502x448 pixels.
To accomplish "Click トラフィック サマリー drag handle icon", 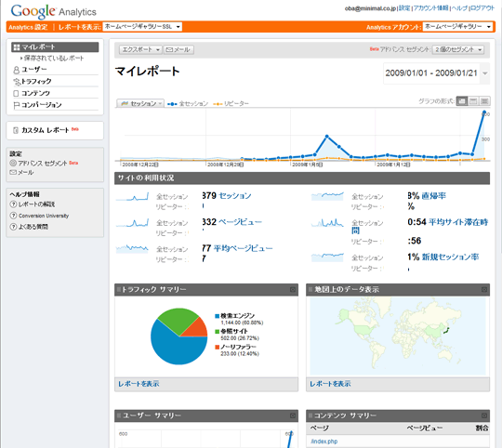I will point(119,290).
